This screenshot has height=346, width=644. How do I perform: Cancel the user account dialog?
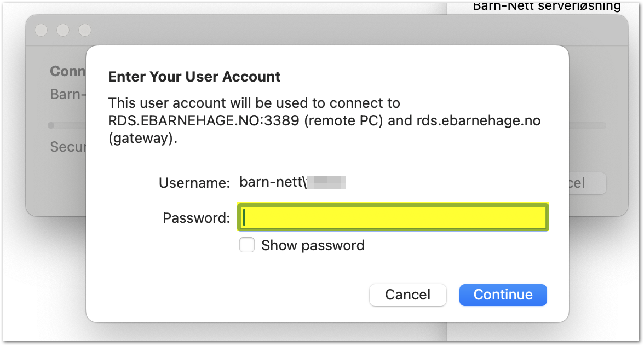407,295
